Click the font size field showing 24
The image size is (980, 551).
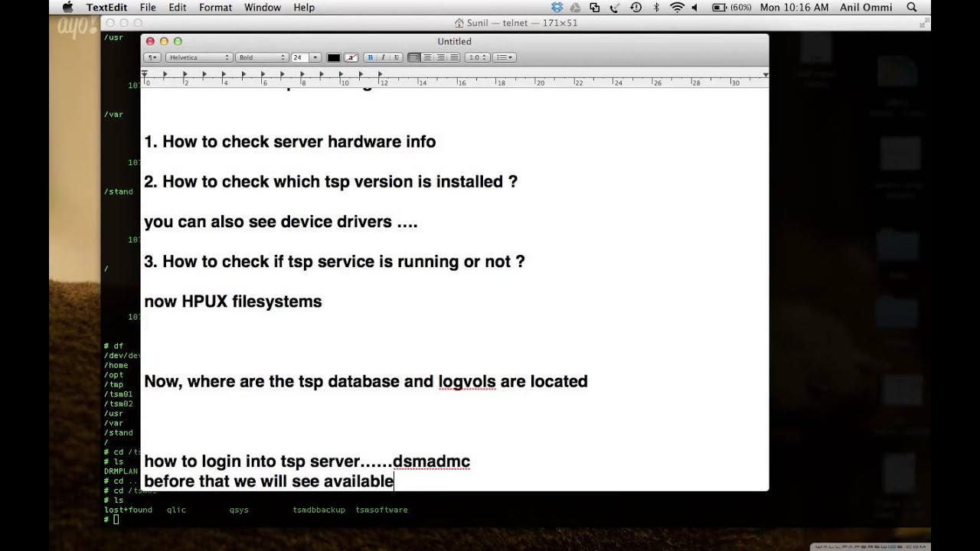pyautogui.click(x=299, y=57)
